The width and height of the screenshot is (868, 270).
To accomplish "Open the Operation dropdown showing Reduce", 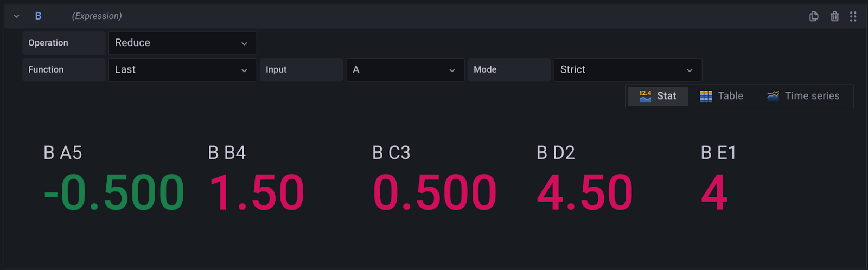I will coord(182,43).
